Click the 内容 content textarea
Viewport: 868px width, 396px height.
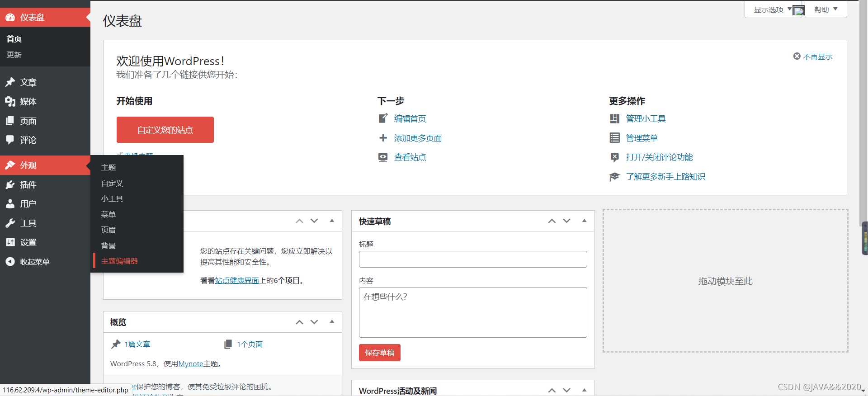(x=473, y=312)
